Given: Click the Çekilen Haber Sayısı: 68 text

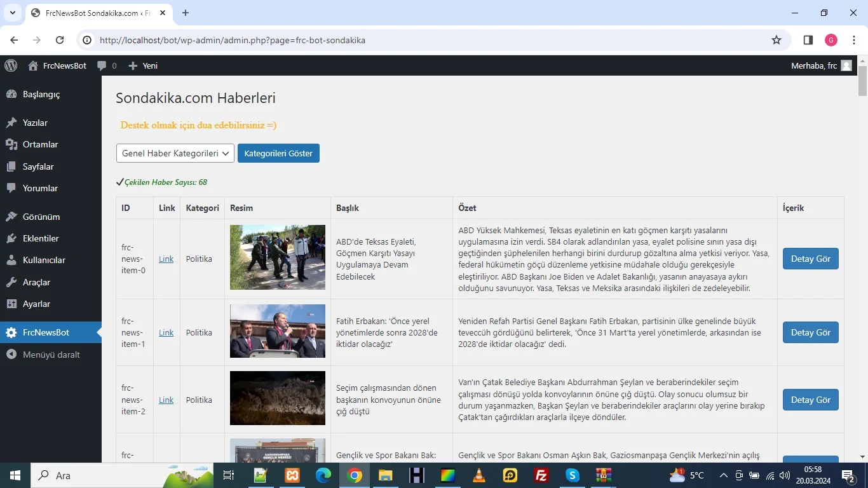Looking at the screenshot, I should (166, 182).
